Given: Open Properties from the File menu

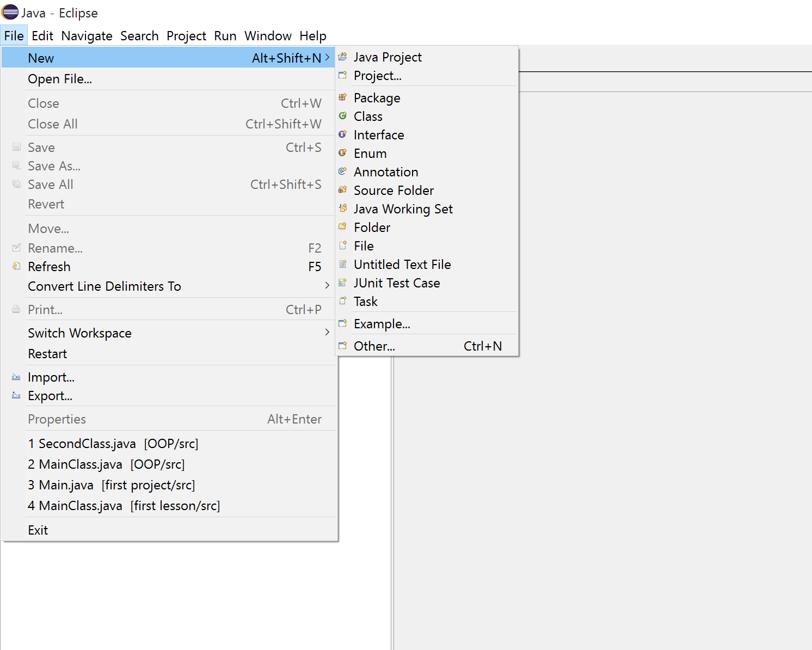Looking at the screenshot, I should click(x=169, y=419).
